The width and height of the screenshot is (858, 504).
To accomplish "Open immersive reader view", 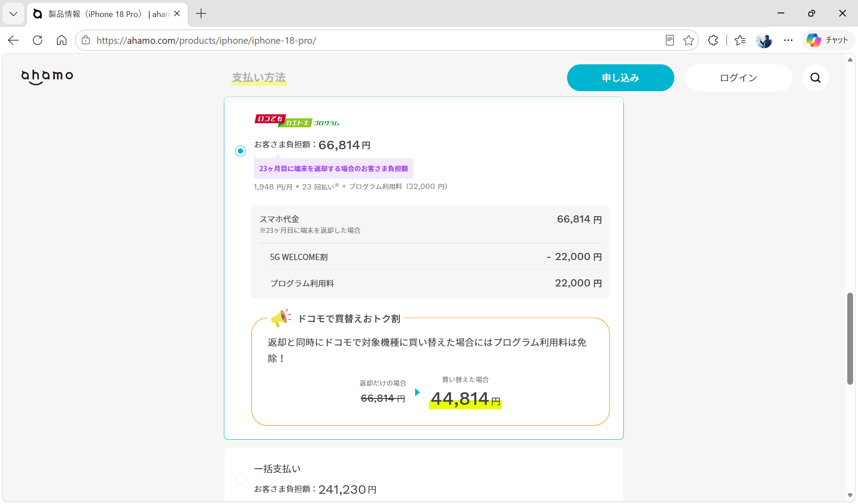I will tap(669, 40).
